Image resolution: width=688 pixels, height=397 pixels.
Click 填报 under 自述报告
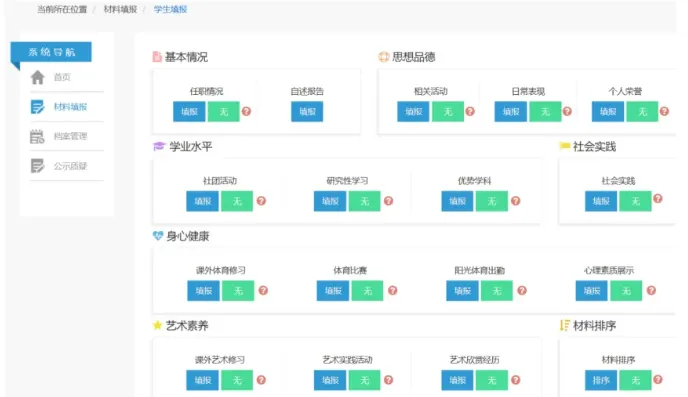pyautogui.click(x=307, y=111)
